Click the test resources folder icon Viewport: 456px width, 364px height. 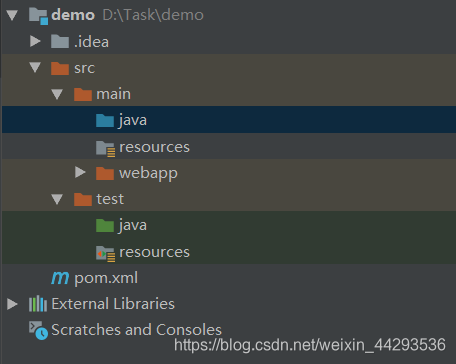(106, 253)
